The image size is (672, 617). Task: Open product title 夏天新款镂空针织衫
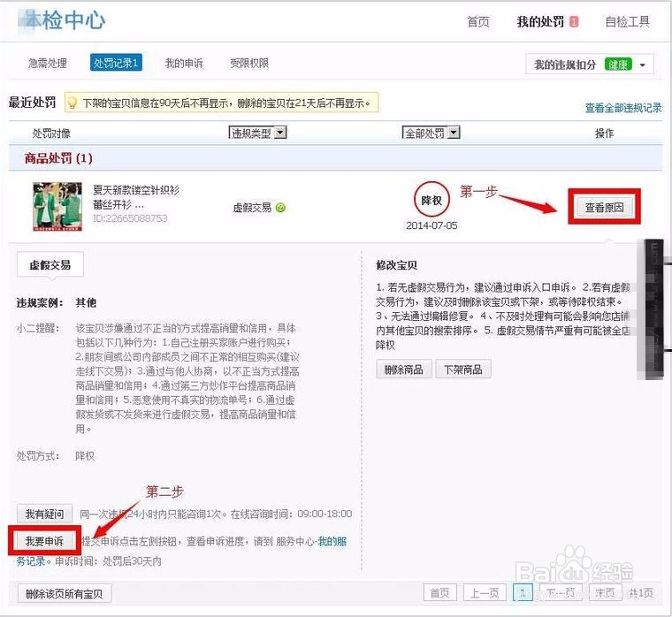point(136,196)
